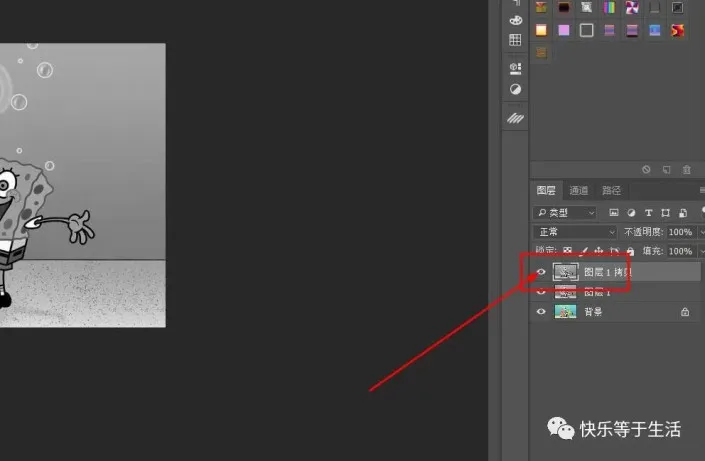Lock transparent pixels checkerboard icon
The width and height of the screenshot is (705, 461).
coord(567,251)
